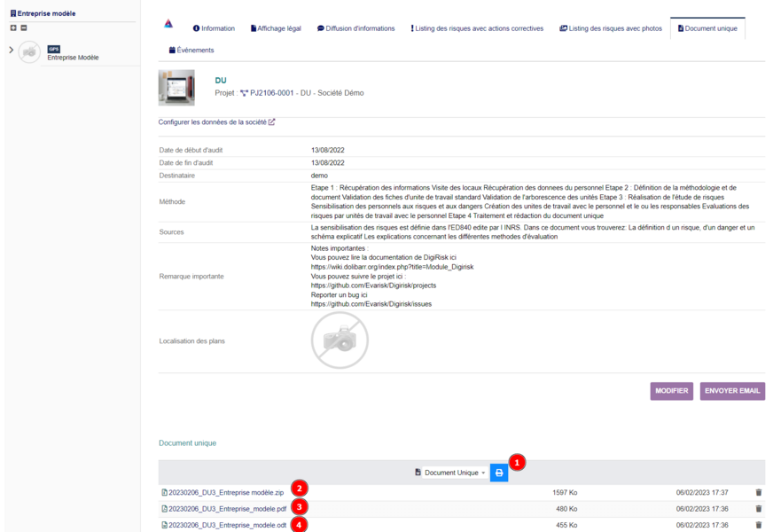Image resolution: width=773 pixels, height=532 pixels.
Task: Click the Date de fin d'audit value 13/08/2022
Action: click(328, 163)
